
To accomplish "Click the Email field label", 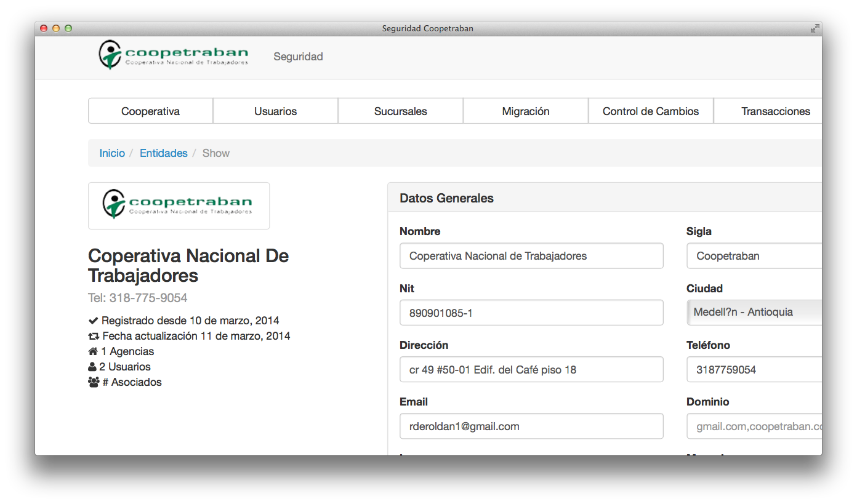I will pyautogui.click(x=414, y=402).
